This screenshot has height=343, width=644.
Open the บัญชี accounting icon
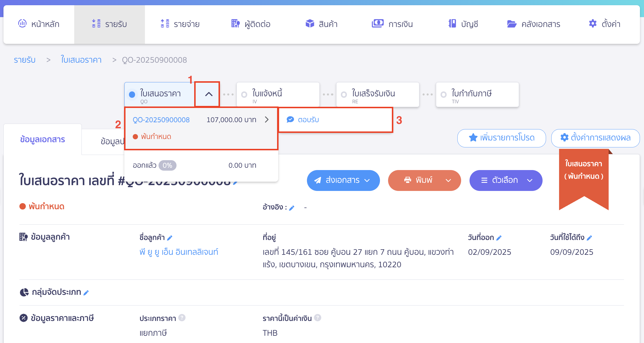click(x=452, y=24)
